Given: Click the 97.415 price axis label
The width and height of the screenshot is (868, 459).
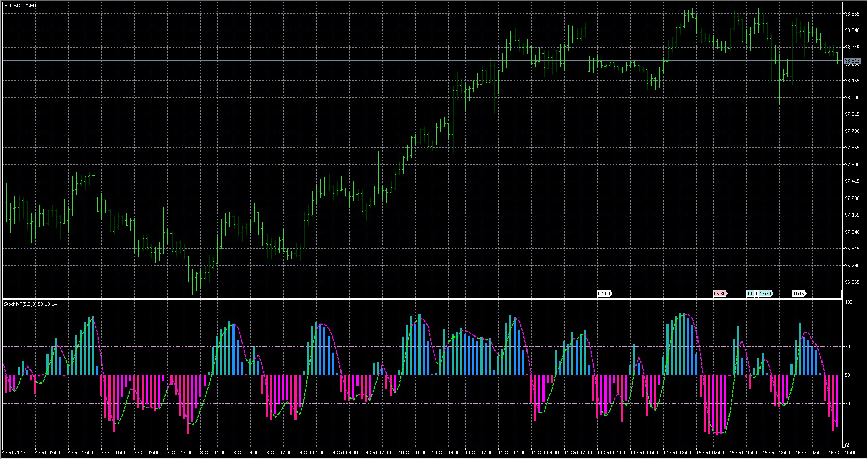Looking at the screenshot, I should click(x=852, y=181).
